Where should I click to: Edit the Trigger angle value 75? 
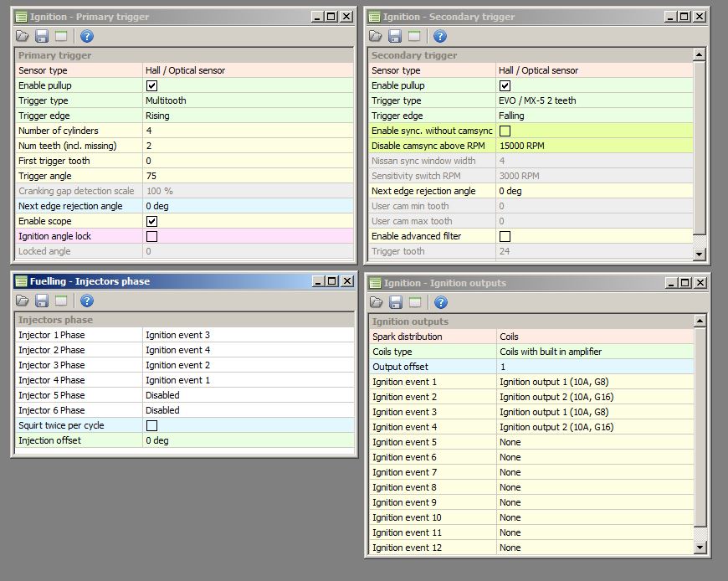pos(247,176)
